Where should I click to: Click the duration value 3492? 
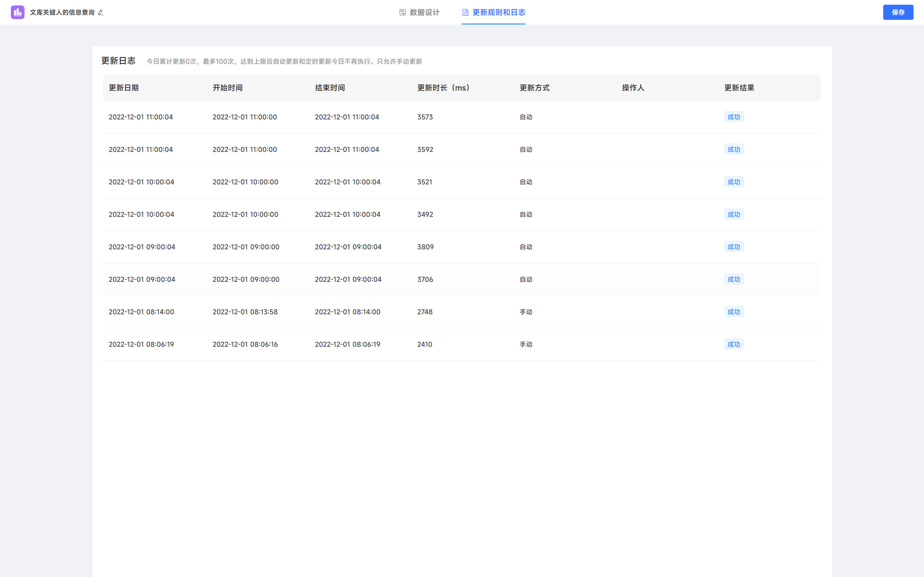[x=425, y=214]
